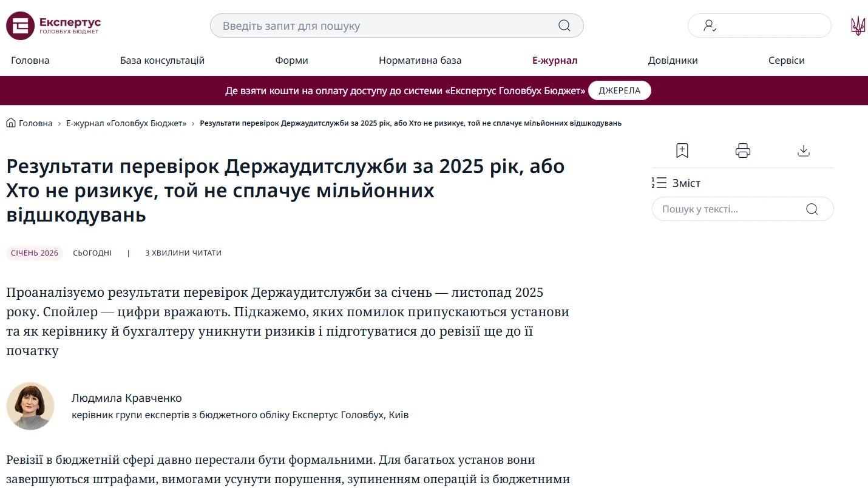Viewport: 868px width, 488px height.
Task: Click the Експертус Головбух Бюджет logo
Action: click(53, 25)
